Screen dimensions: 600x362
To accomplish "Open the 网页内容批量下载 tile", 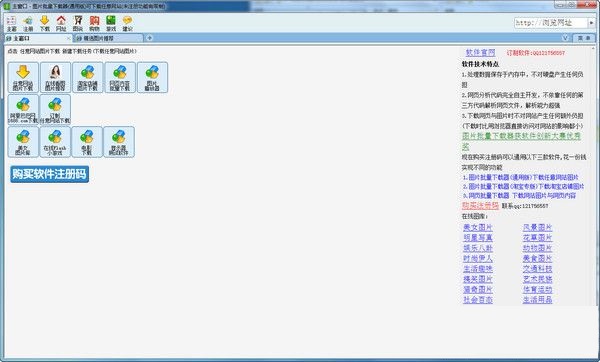I will (x=120, y=77).
